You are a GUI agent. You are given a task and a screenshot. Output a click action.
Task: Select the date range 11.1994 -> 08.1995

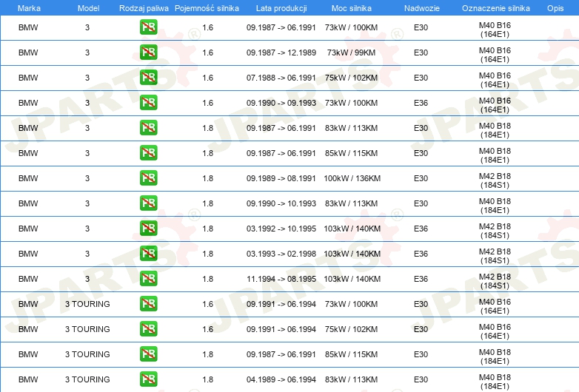[281, 279]
